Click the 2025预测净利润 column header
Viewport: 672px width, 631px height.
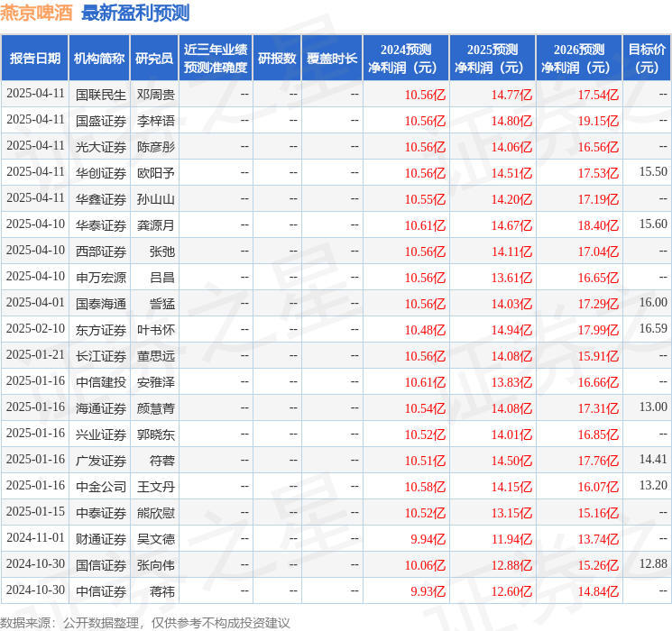(492, 59)
